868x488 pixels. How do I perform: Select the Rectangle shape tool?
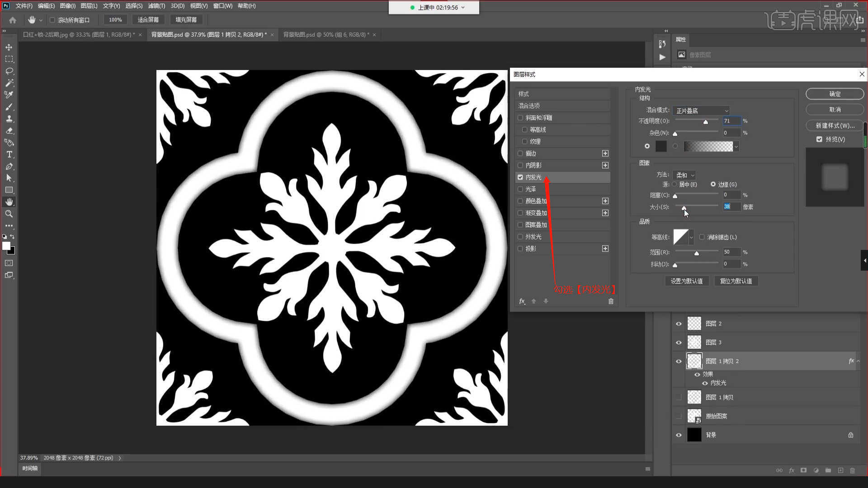9,190
